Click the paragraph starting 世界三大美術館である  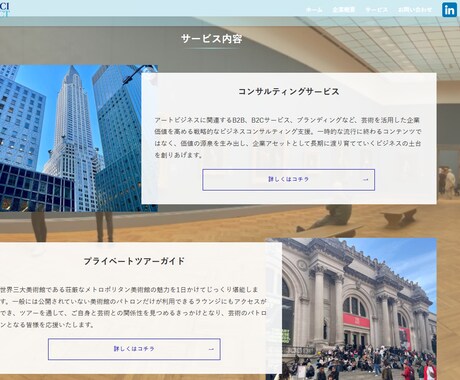pyautogui.click(x=133, y=307)
